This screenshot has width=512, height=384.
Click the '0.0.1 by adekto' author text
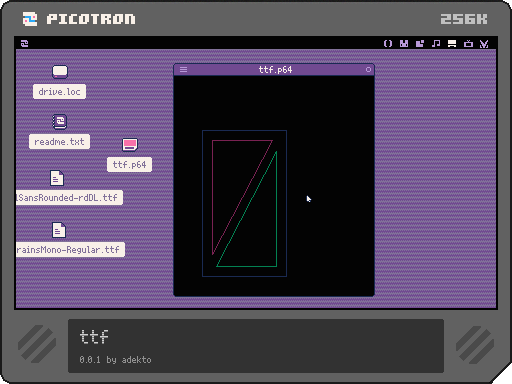[115, 360]
